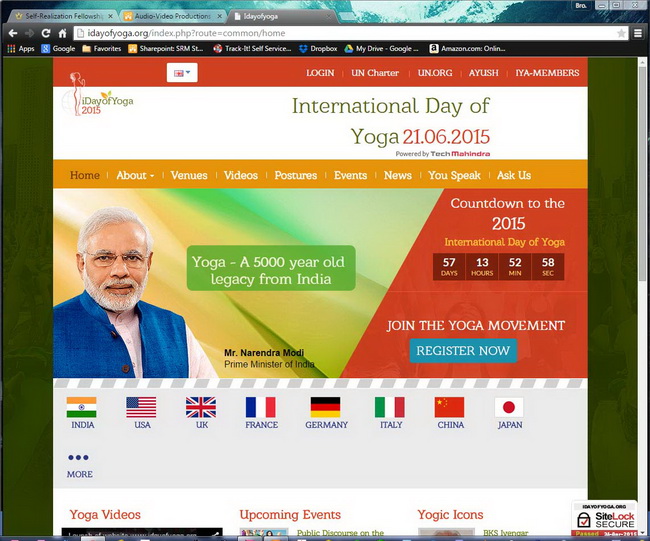
Task: Open the Sharepoint SRM bookmark
Action: (166, 49)
